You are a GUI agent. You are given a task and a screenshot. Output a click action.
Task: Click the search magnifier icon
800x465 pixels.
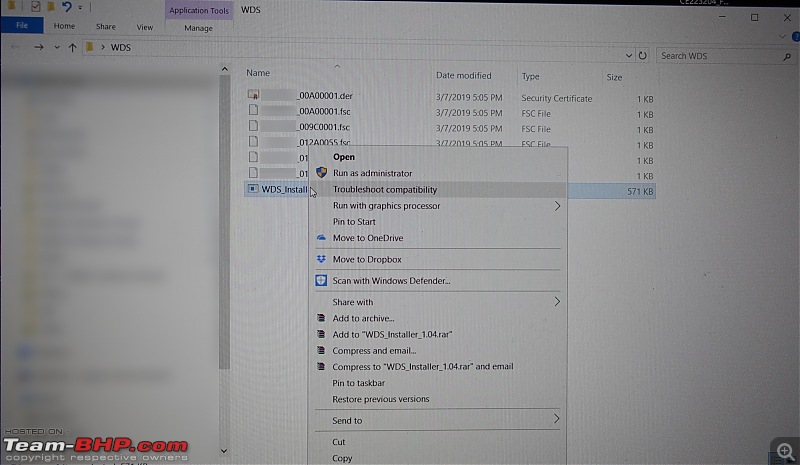coord(787,57)
